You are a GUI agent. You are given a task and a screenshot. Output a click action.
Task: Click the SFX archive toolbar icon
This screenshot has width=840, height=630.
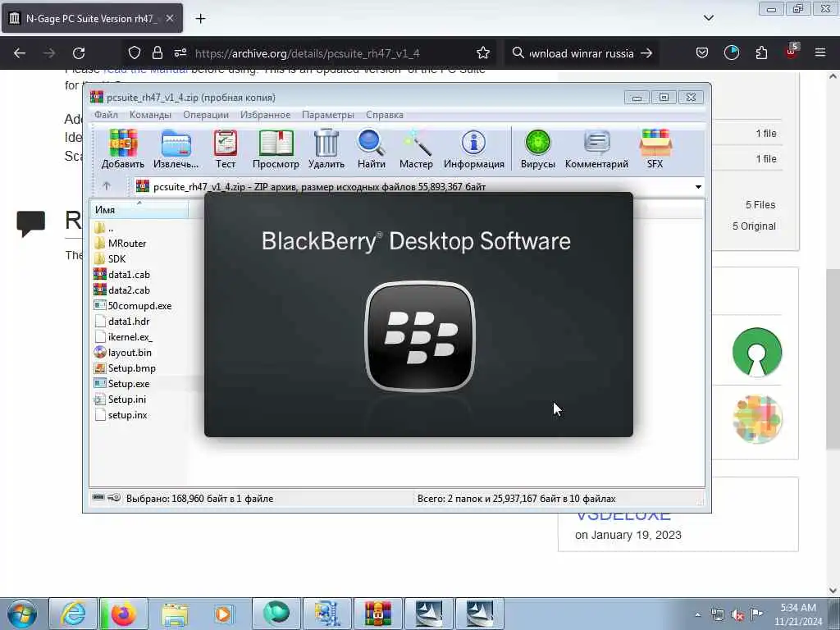pyautogui.click(x=655, y=149)
